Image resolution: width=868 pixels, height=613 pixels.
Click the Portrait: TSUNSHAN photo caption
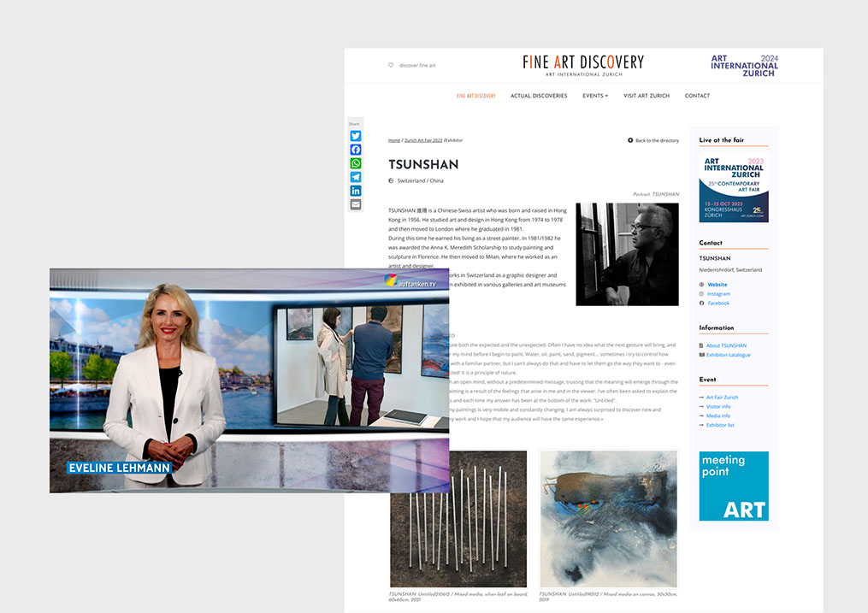coord(655,194)
